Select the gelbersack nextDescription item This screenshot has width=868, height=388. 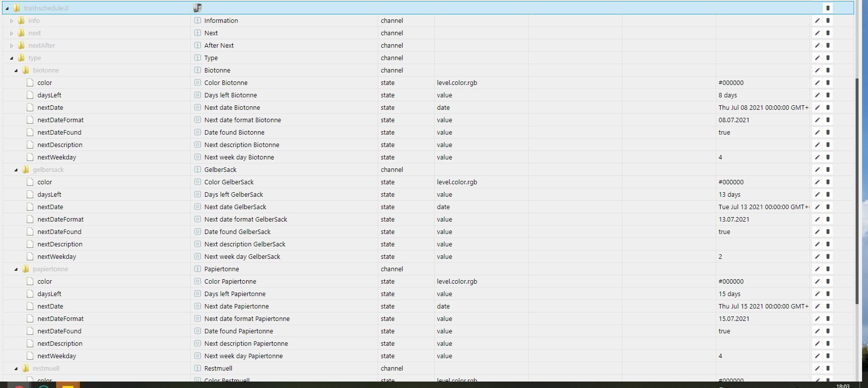coord(60,244)
